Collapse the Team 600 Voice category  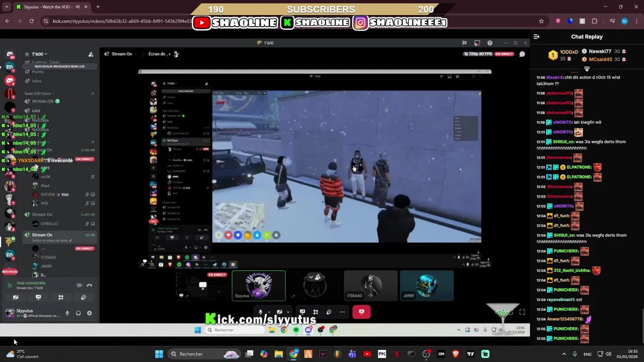click(39, 94)
